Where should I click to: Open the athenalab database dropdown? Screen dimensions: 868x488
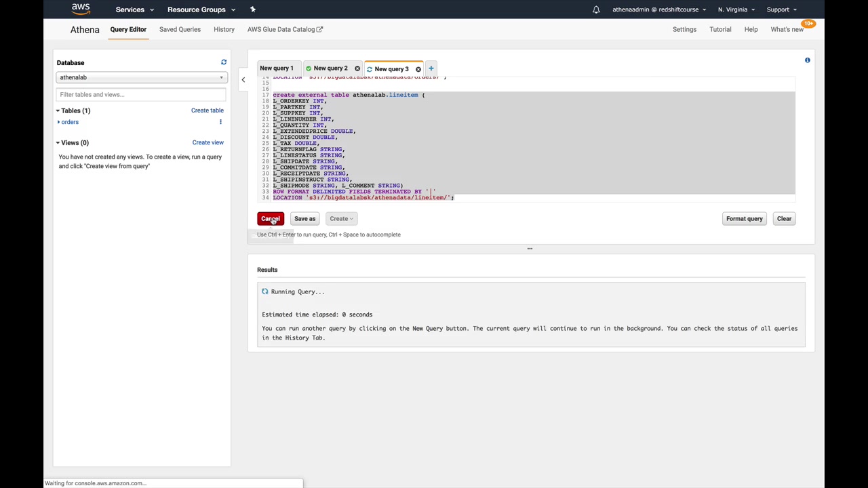click(x=141, y=77)
